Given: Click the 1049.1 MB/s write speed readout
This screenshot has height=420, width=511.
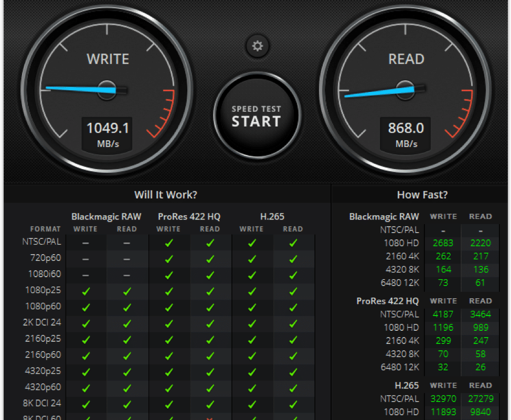Looking at the screenshot, I should point(107,135).
